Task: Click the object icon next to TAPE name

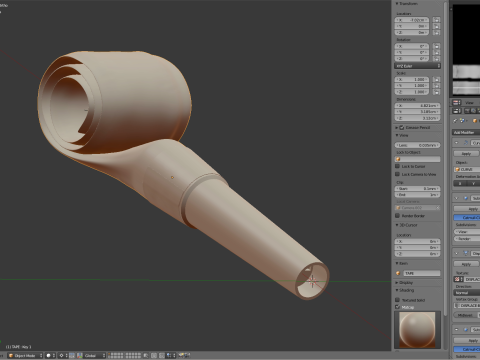Action: pos(398,273)
